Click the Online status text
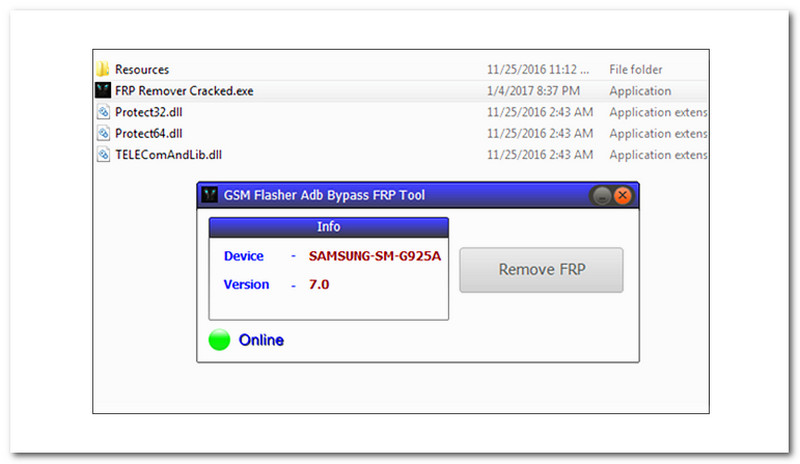The image size is (800, 464). coord(261,340)
